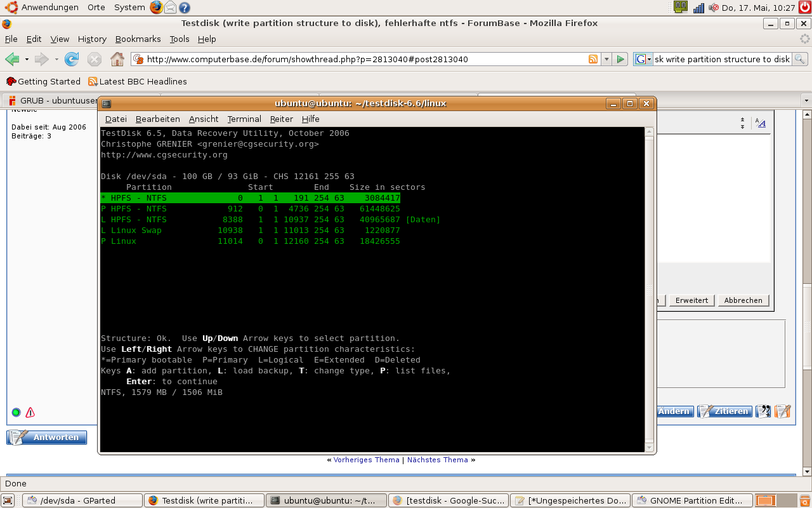
Task: Click the switch editor mode A/A icon
Action: click(760, 123)
